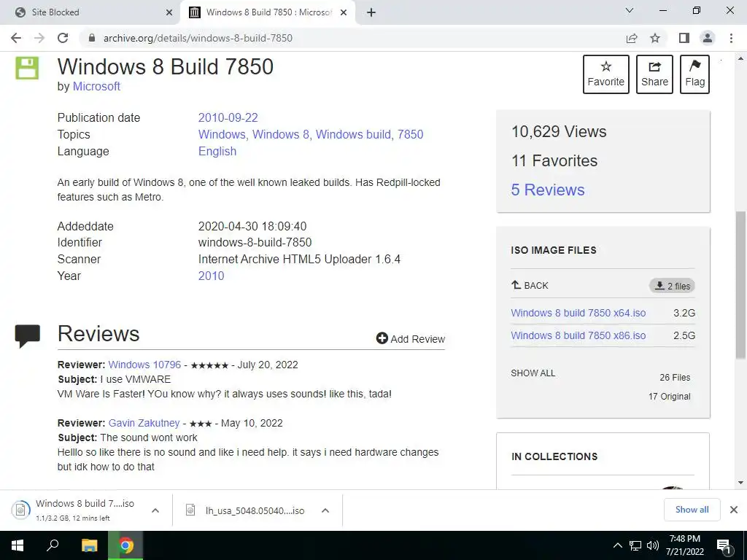Open Windows Start menu

click(x=18, y=545)
